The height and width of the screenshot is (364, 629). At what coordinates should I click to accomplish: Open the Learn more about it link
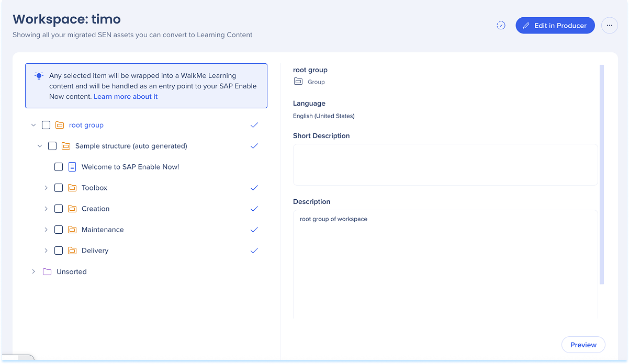(x=126, y=97)
